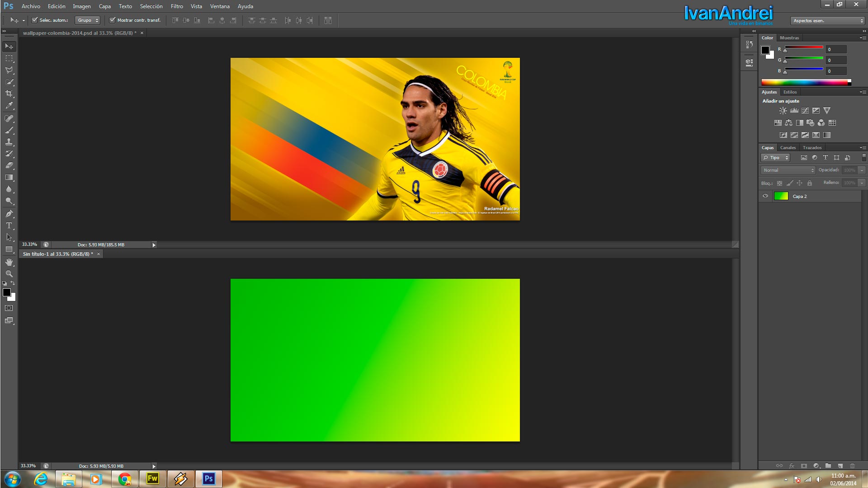Add a Brightness/Contrast adjustment
Screen dimensions: 868x488
pyautogui.click(x=783, y=110)
